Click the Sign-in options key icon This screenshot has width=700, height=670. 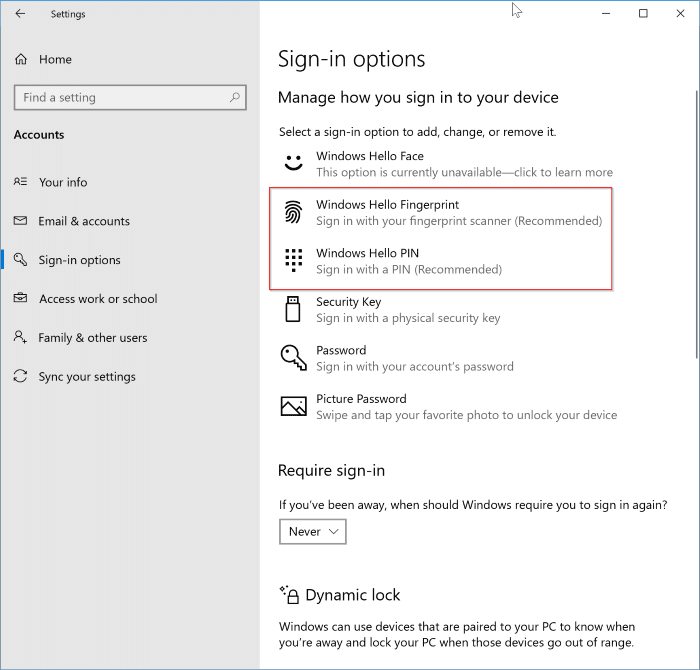point(20,259)
